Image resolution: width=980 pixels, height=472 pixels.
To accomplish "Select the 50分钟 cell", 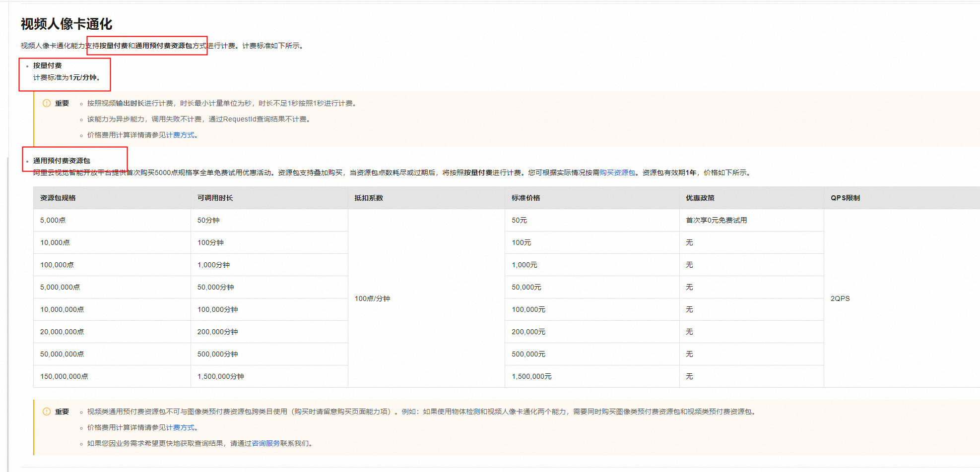I will coord(269,220).
